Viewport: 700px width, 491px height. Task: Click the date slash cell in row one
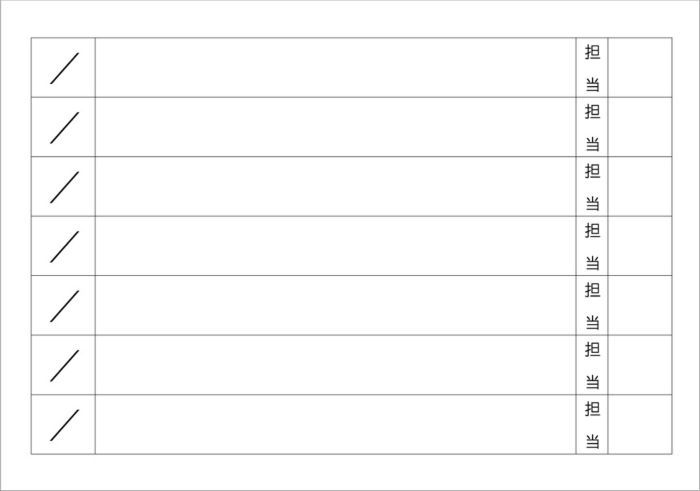[63, 67]
